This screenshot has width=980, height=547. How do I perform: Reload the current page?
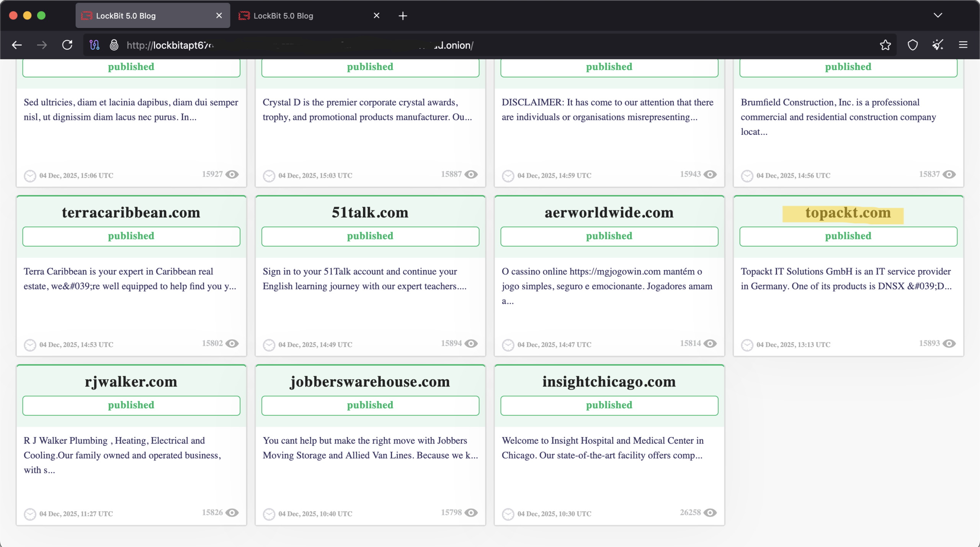(67, 45)
